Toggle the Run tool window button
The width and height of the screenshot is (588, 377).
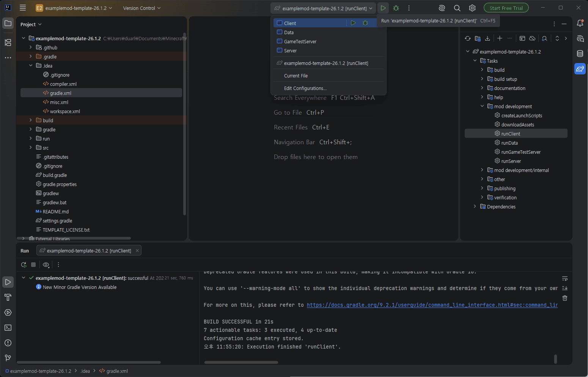point(8,282)
